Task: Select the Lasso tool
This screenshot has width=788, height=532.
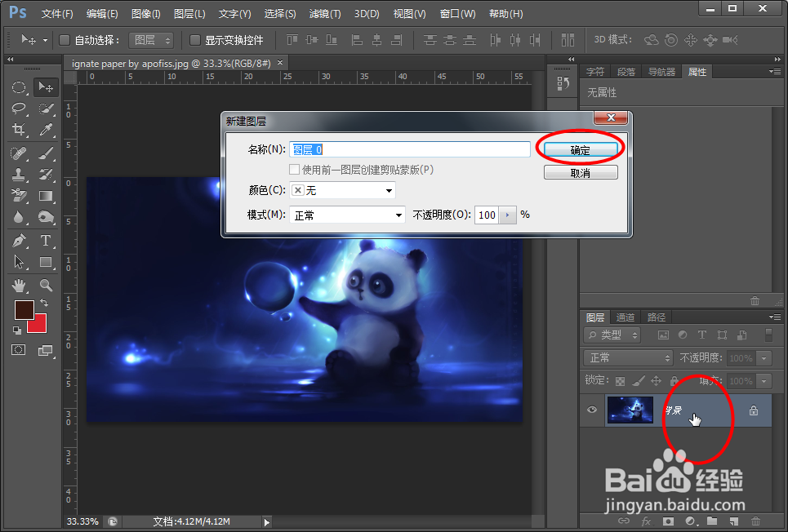Action: tap(19, 109)
